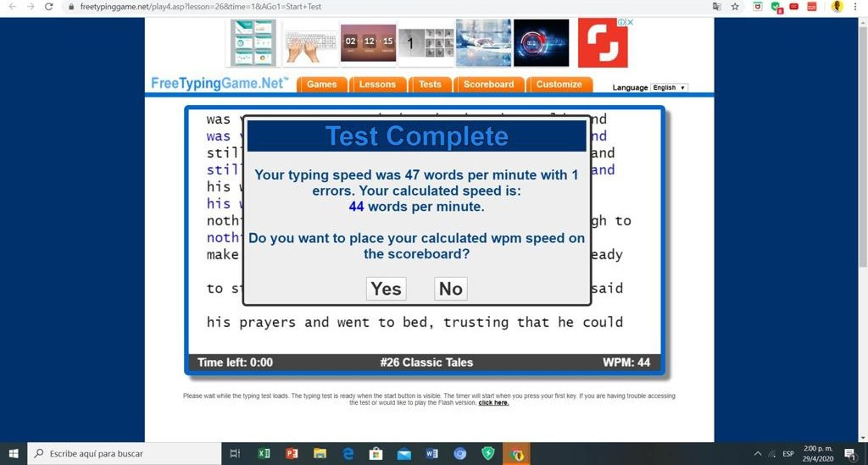Open the green shield extension icon
Screen dimensions: 868x465
776,7
